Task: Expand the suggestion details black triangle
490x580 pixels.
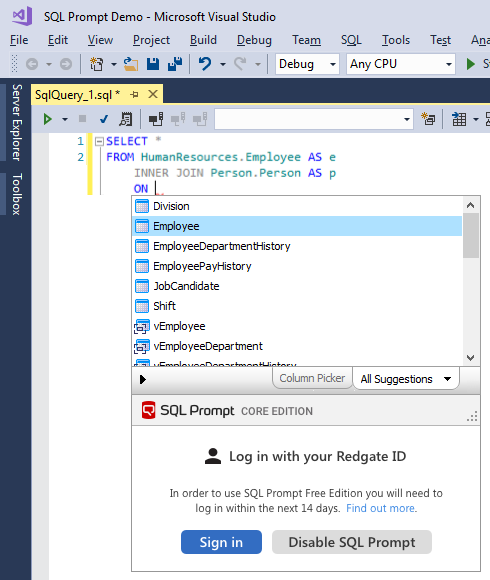Action: [x=143, y=379]
